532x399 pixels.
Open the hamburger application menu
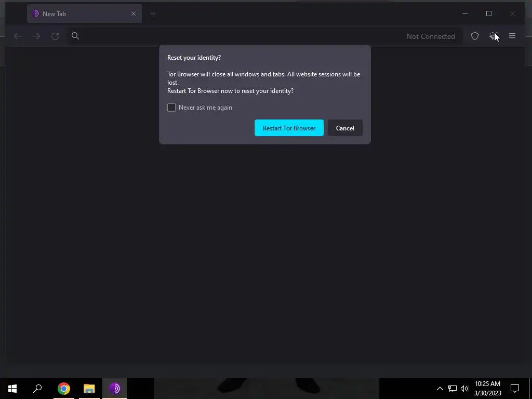click(x=512, y=36)
